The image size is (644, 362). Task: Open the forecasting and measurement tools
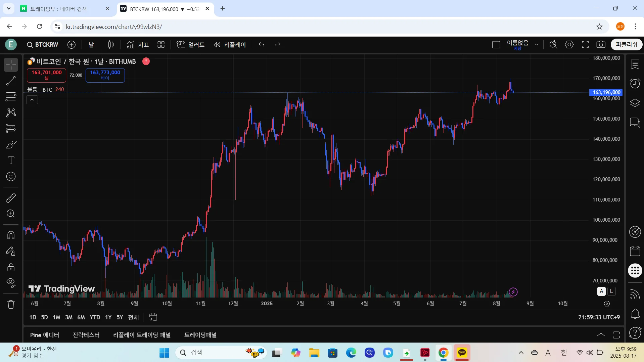(11, 129)
